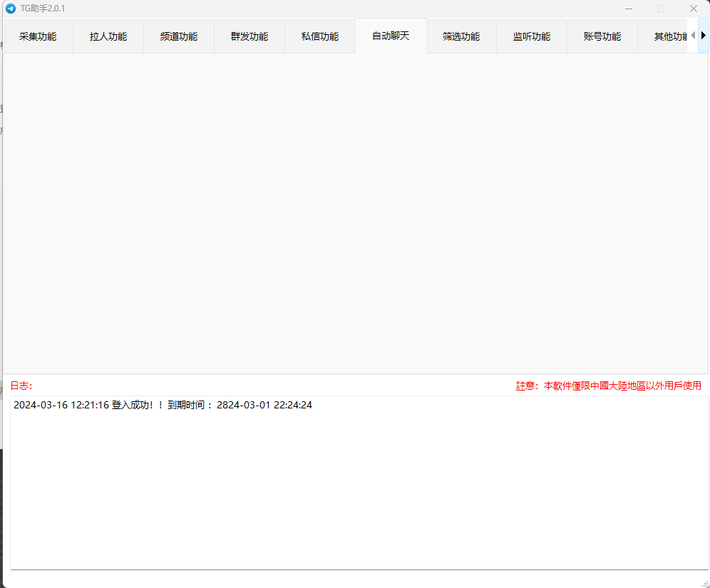Viewport: 710px width, 588px height.
Task: Click the window resize grip at bottom-right corner
Action: 704,582
